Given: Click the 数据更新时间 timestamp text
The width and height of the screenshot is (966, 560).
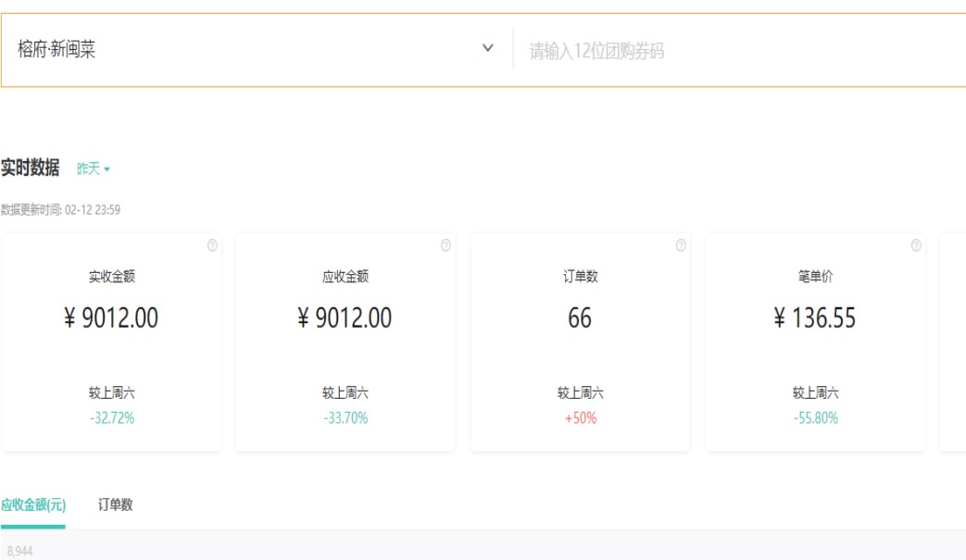Looking at the screenshot, I should pos(60,210).
